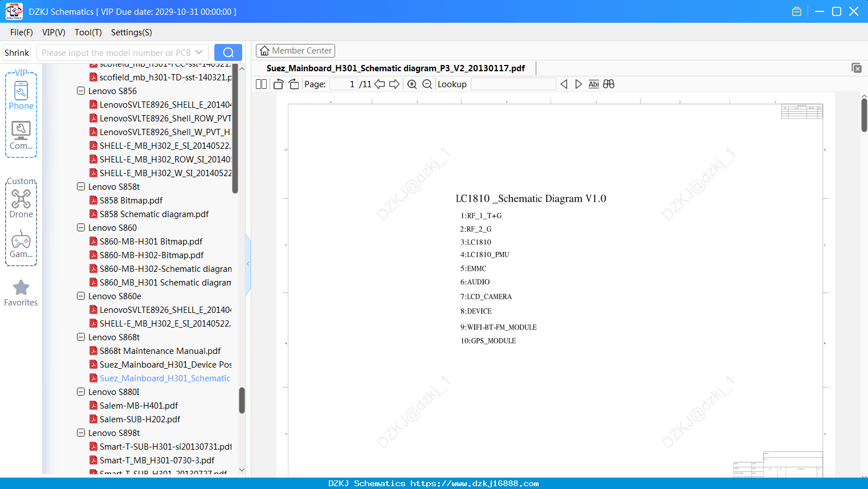Find previous lookup result
The image size is (868, 489).
coord(564,84)
